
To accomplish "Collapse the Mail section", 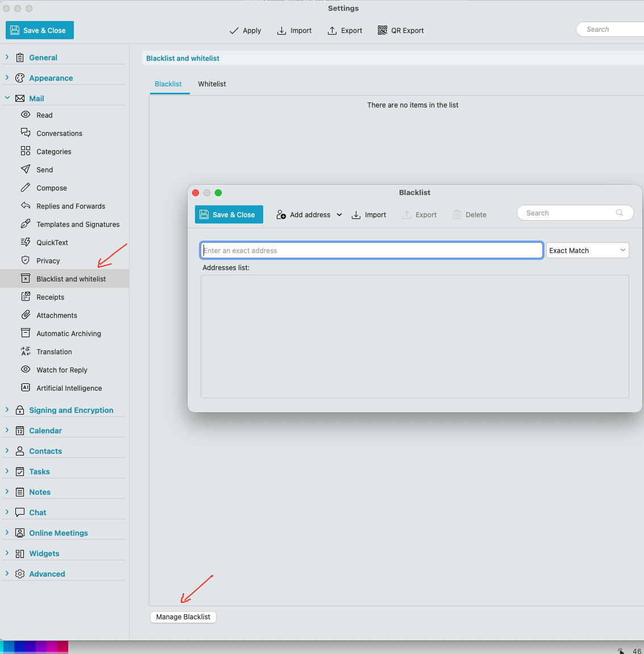I will pyautogui.click(x=7, y=98).
